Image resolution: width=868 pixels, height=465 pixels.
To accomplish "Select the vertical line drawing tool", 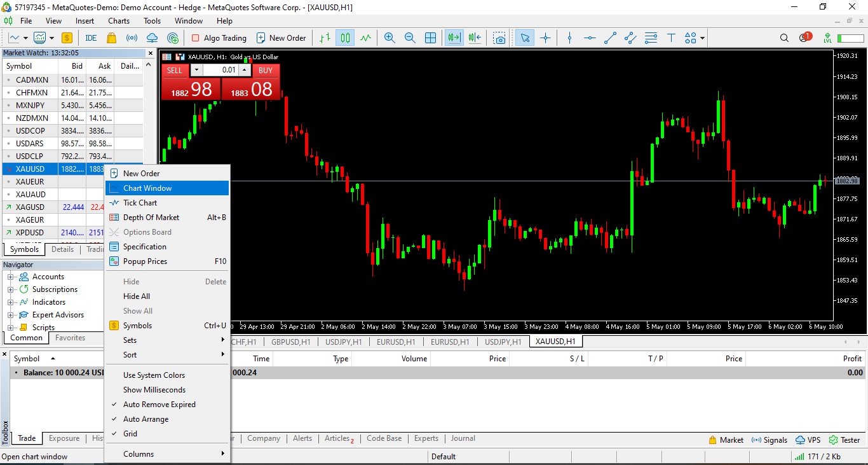I will pyautogui.click(x=569, y=38).
